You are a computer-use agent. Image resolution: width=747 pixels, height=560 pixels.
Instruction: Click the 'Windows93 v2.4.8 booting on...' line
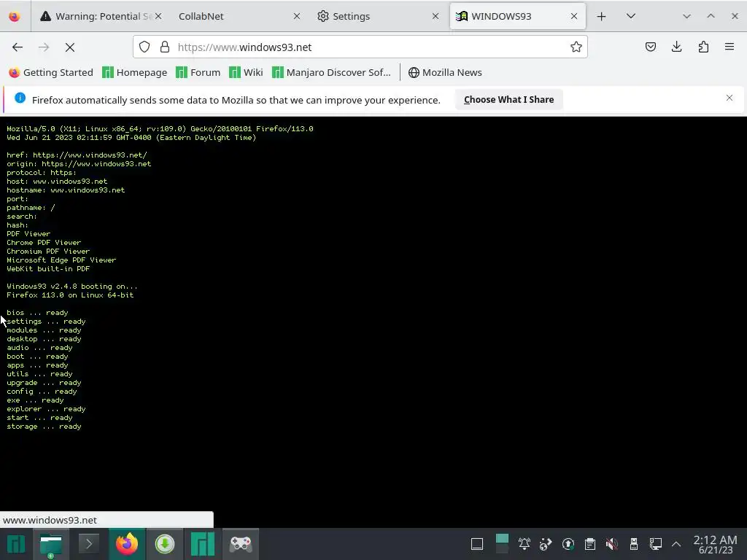[72, 286]
